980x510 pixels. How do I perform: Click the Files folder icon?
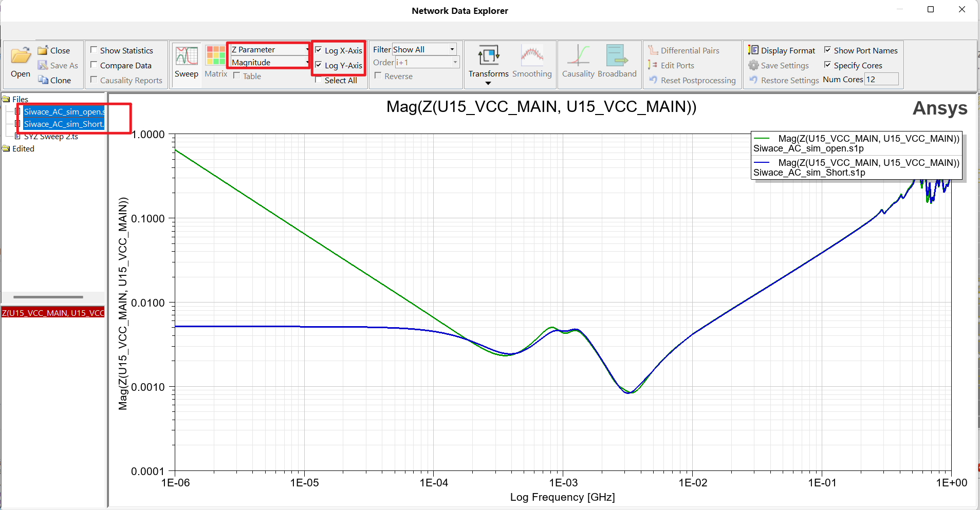[x=6, y=99]
